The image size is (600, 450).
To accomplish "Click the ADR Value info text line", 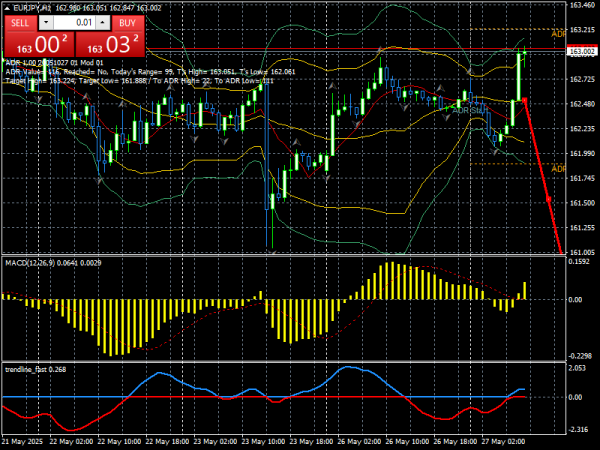I will click(150, 72).
